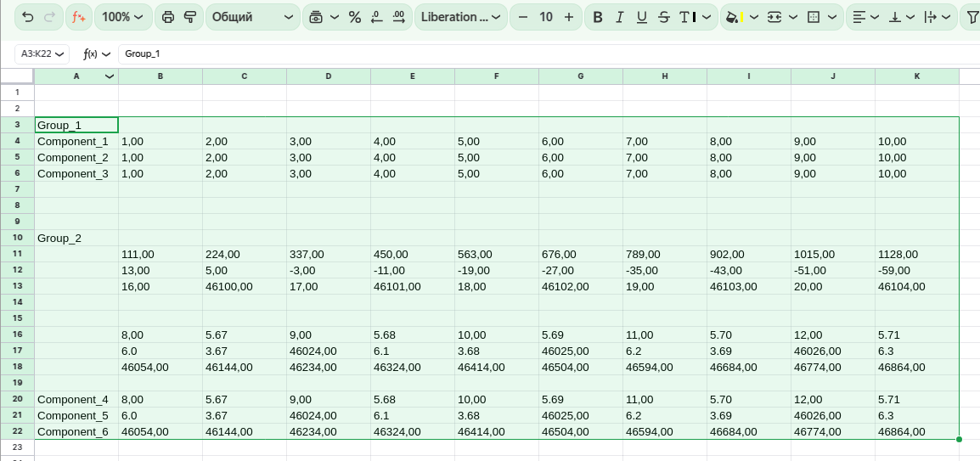The height and width of the screenshot is (461, 980).
Task: Apply percent format with the % icon
Action: [355, 17]
